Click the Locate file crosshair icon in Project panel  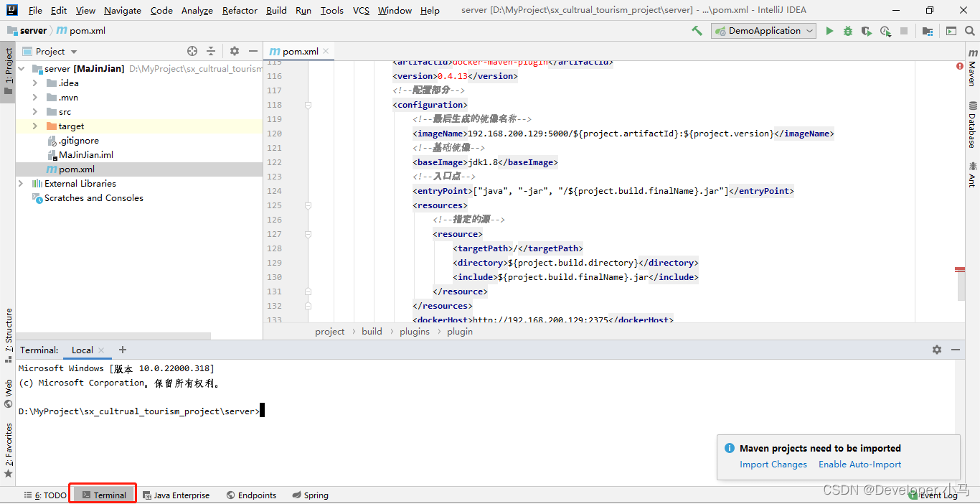pyautogui.click(x=192, y=51)
